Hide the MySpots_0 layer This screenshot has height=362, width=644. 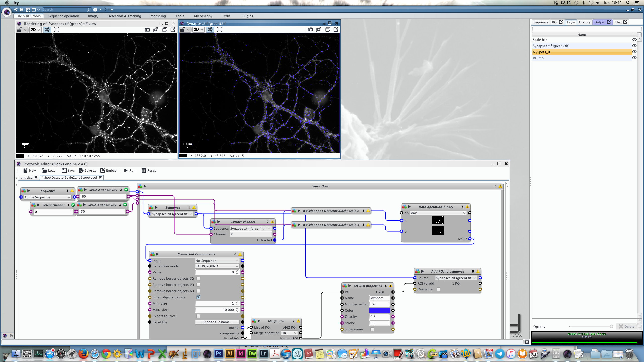pyautogui.click(x=634, y=52)
